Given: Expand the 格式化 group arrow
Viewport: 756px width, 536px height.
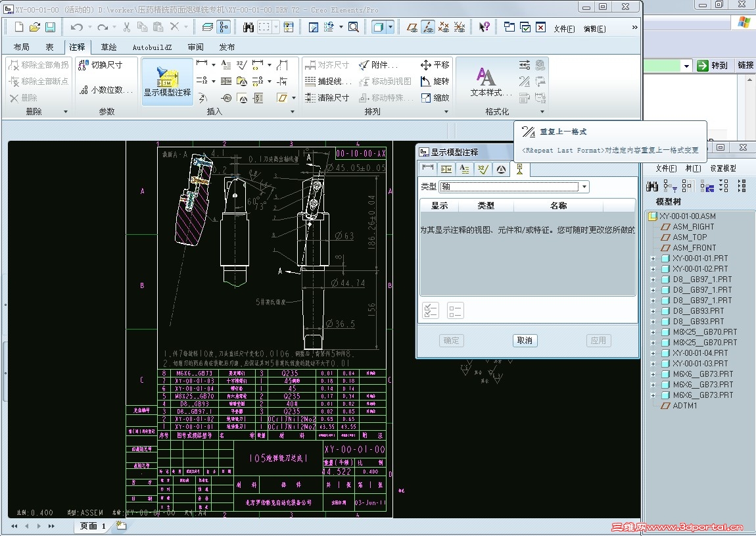Looking at the screenshot, I should coord(542,112).
